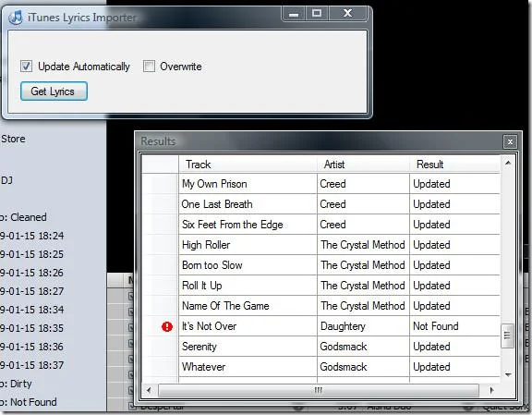The image size is (532, 415).
Task: Click the Daughtery artist cell
Action: click(363, 326)
